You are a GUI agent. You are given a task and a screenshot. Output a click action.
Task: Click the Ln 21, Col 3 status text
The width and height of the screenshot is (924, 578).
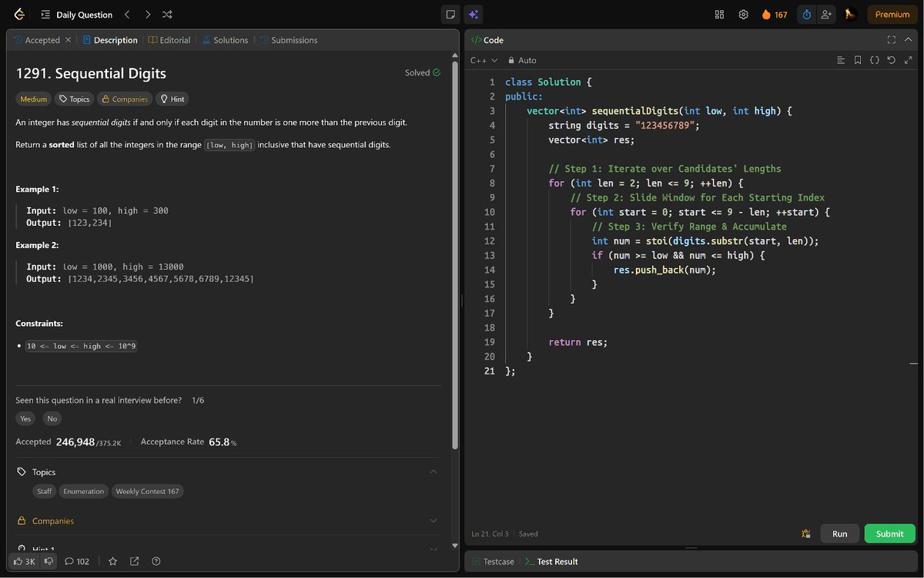(x=490, y=533)
